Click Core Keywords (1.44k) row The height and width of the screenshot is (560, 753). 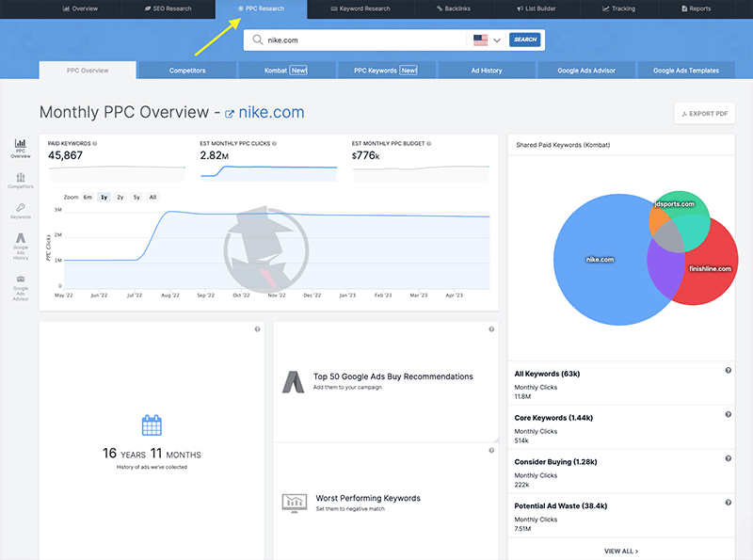621,428
